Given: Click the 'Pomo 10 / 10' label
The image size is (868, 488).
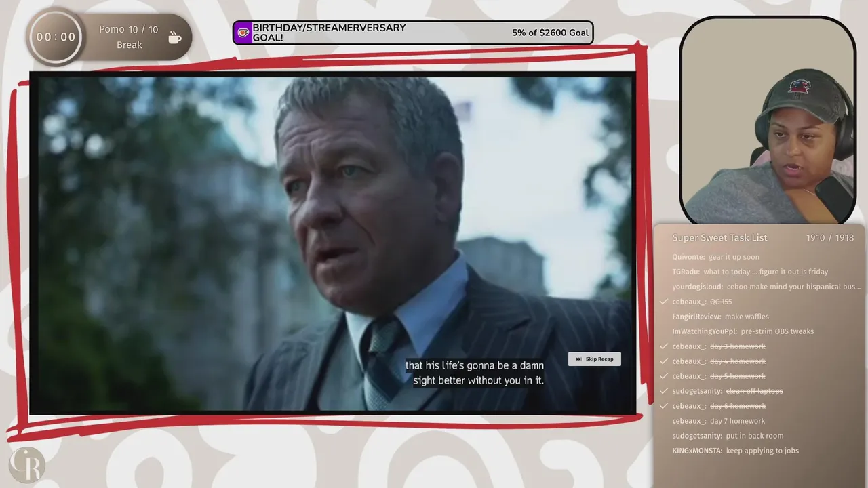Looking at the screenshot, I should (129, 30).
